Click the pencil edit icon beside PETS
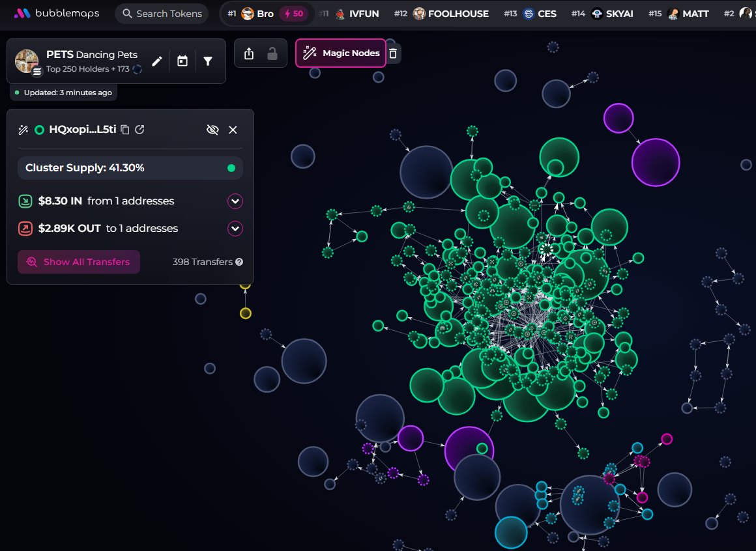 tap(156, 61)
